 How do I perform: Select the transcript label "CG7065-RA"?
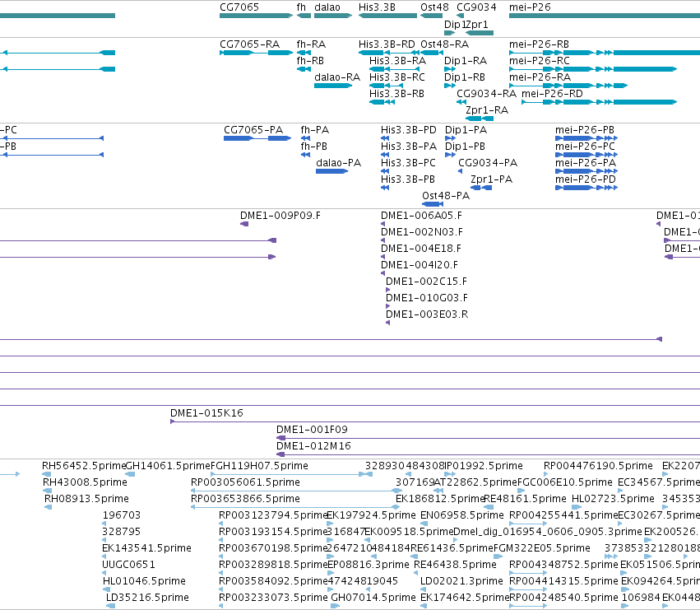(x=249, y=44)
